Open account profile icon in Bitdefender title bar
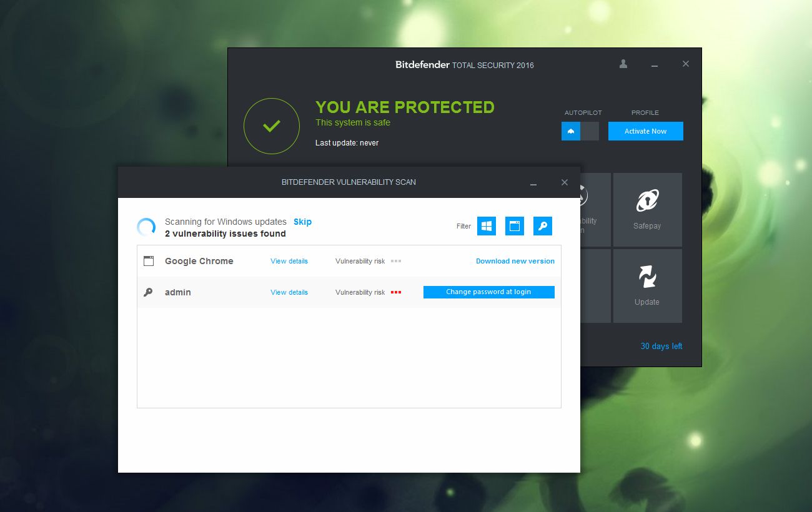The height and width of the screenshot is (512, 812). (x=623, y=64)
